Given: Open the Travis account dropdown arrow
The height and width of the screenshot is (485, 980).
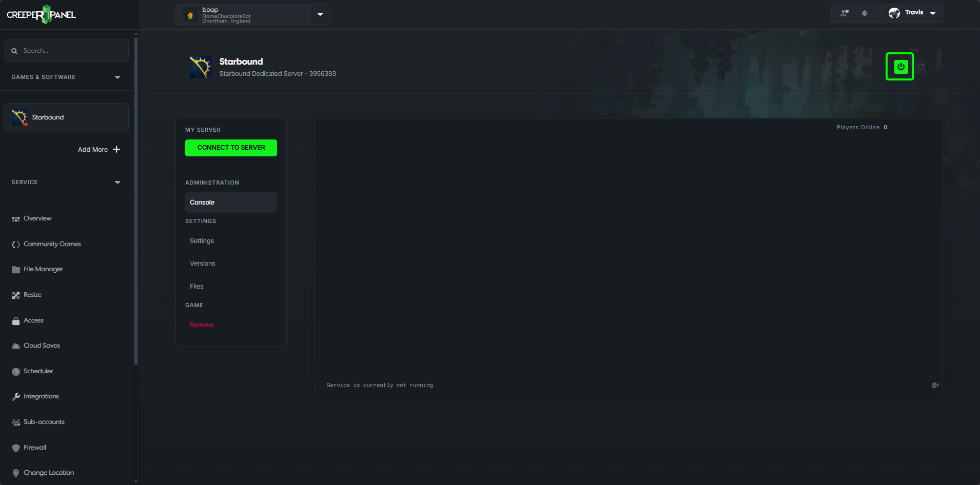Looking at the screenshot, I should [x=933, y=13].
